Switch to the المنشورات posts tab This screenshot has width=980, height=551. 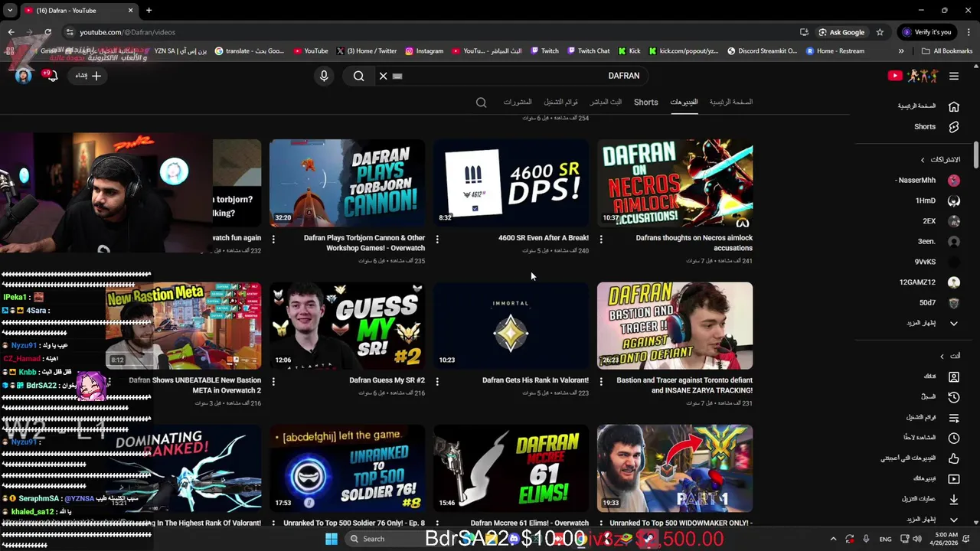(x=518, y=103)
